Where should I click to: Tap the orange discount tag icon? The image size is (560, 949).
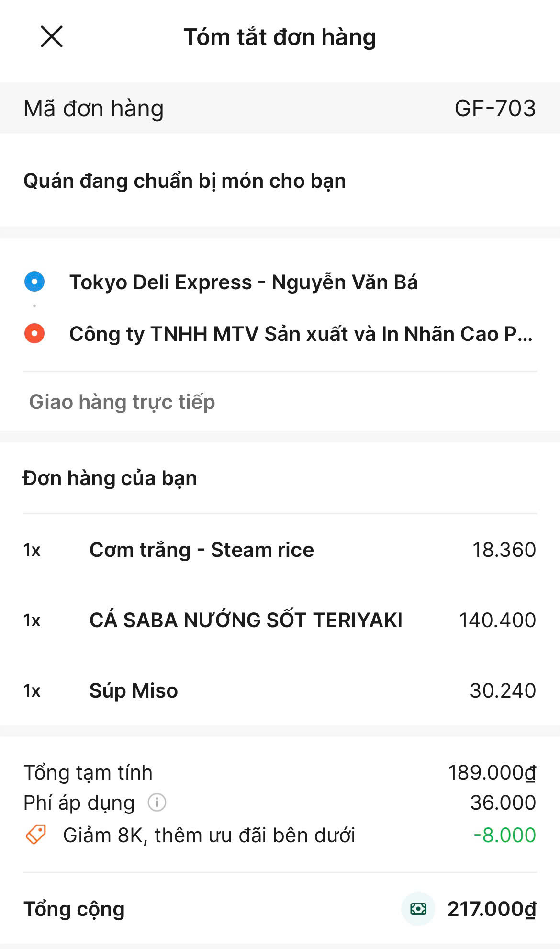(36, 835)
